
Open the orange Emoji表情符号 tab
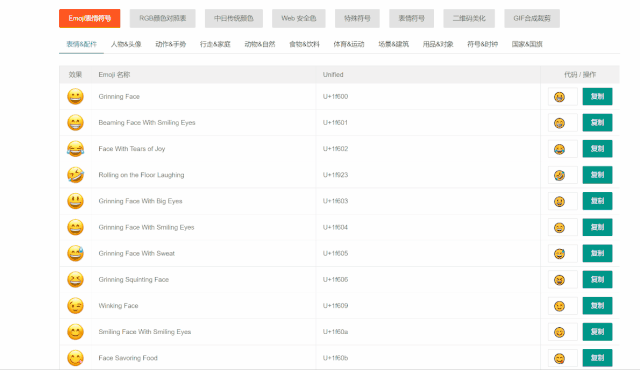pyautogui.click(x=89, y=18)
